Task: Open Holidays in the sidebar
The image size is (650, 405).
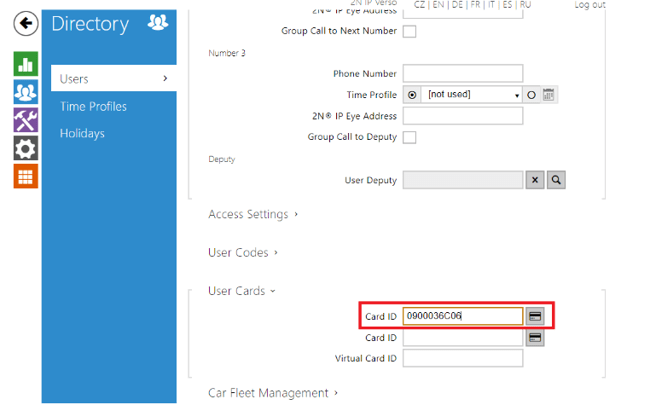Action: [82, 133]
